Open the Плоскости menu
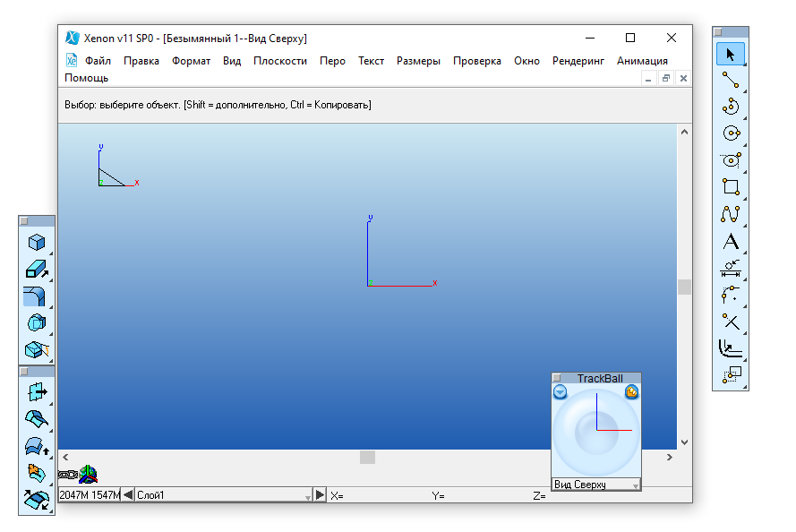 coord(280,61)
